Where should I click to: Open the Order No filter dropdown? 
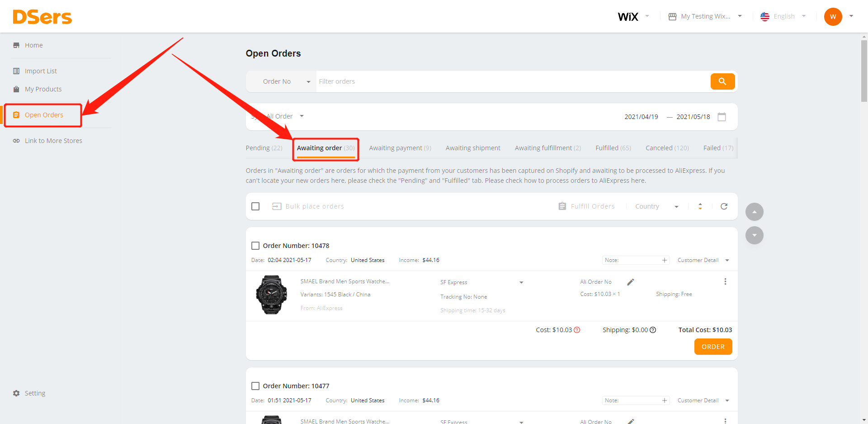click(x=281, y=81)
